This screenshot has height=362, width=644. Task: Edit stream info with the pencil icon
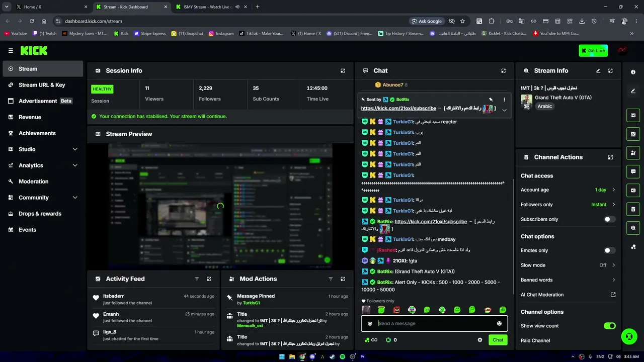[598, 71]
